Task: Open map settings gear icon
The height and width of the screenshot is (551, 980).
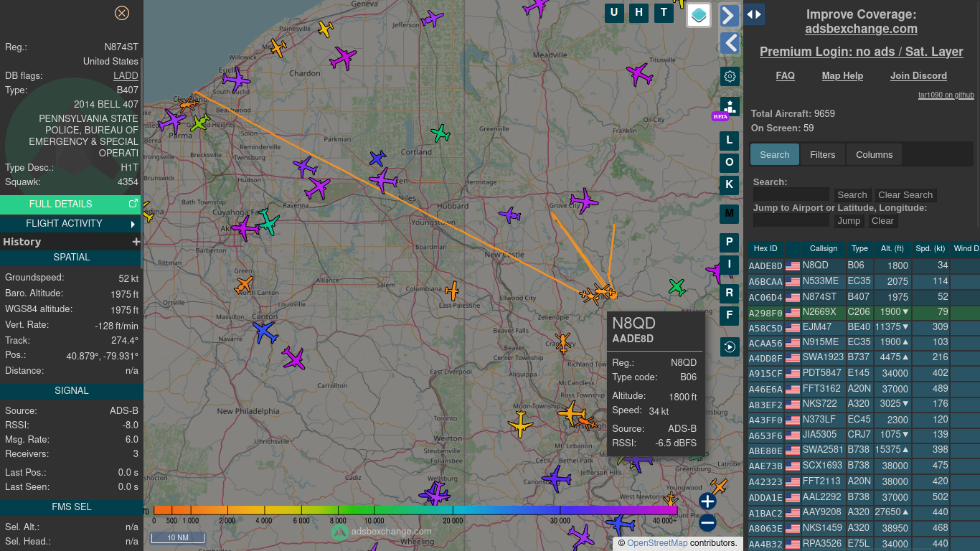Action: tap(730, 76)
